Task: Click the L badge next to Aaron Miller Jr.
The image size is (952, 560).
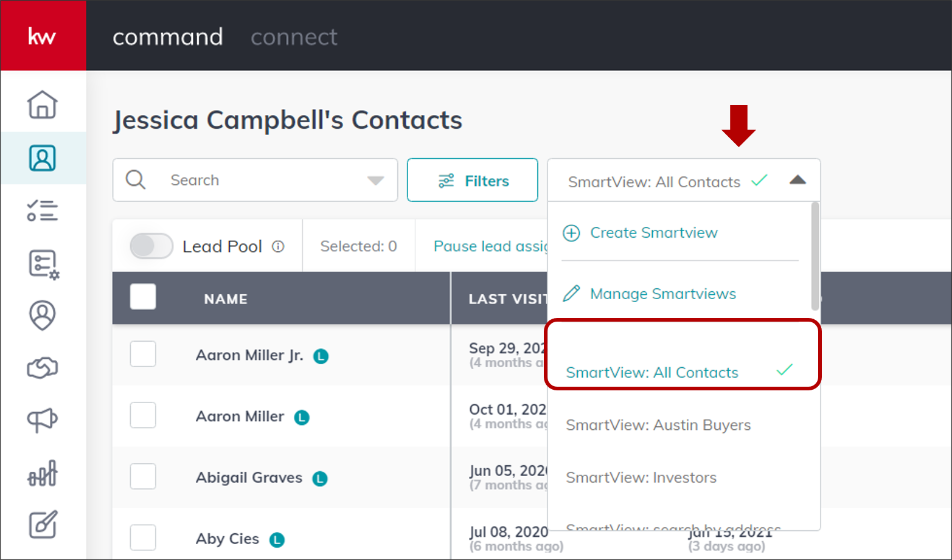Action: click(321, 356)
